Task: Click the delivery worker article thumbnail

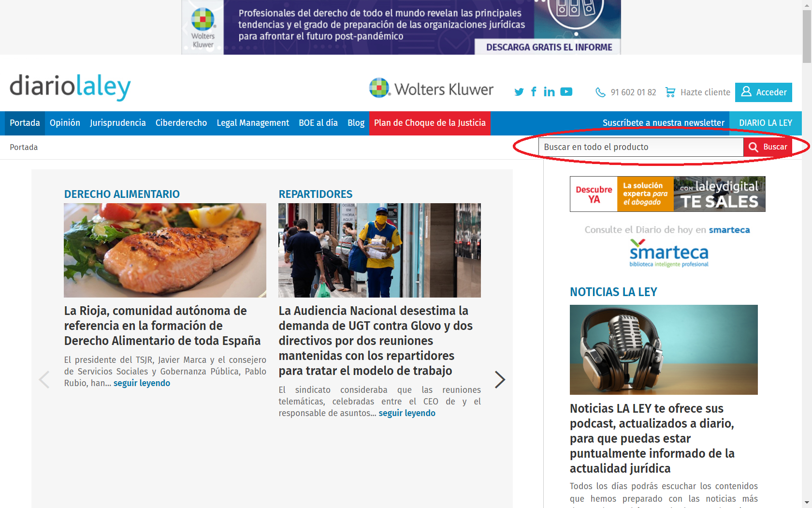Action: pos(379,250)
